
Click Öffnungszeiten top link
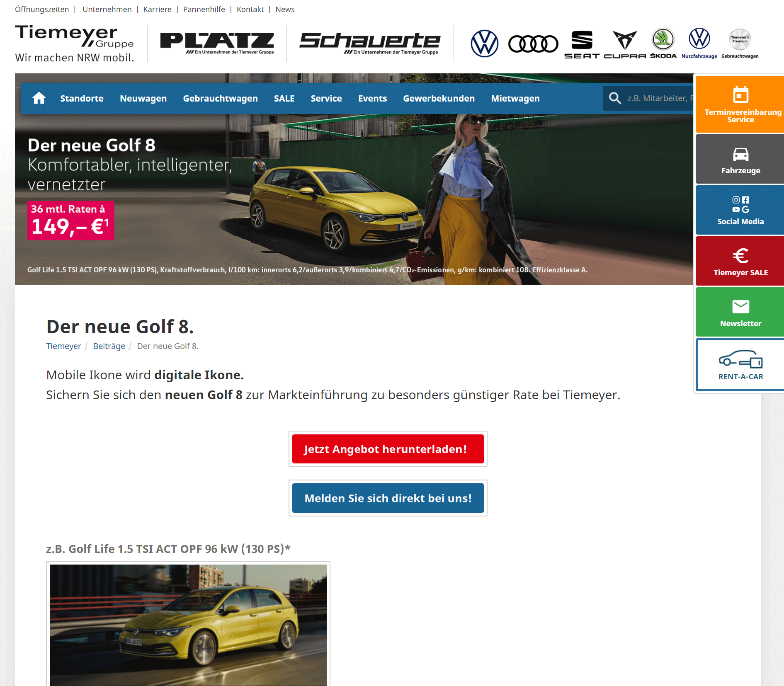click(x=42, y=9)
